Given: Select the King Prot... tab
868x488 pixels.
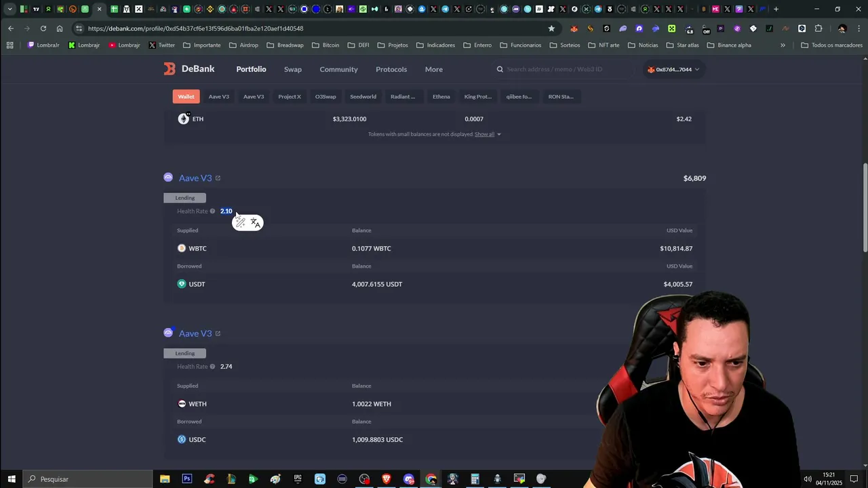Looking at the screenshot, I should point(478,96).
